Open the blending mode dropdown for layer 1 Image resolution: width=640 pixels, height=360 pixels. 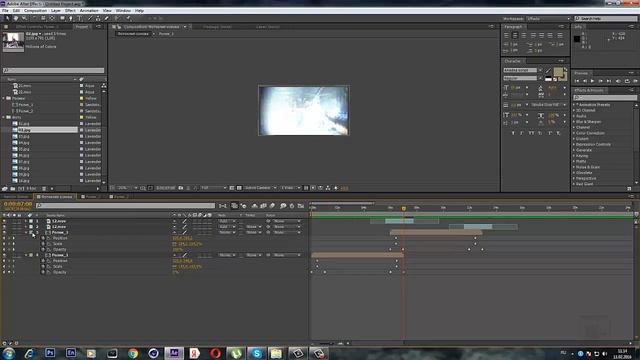[228, 221]
